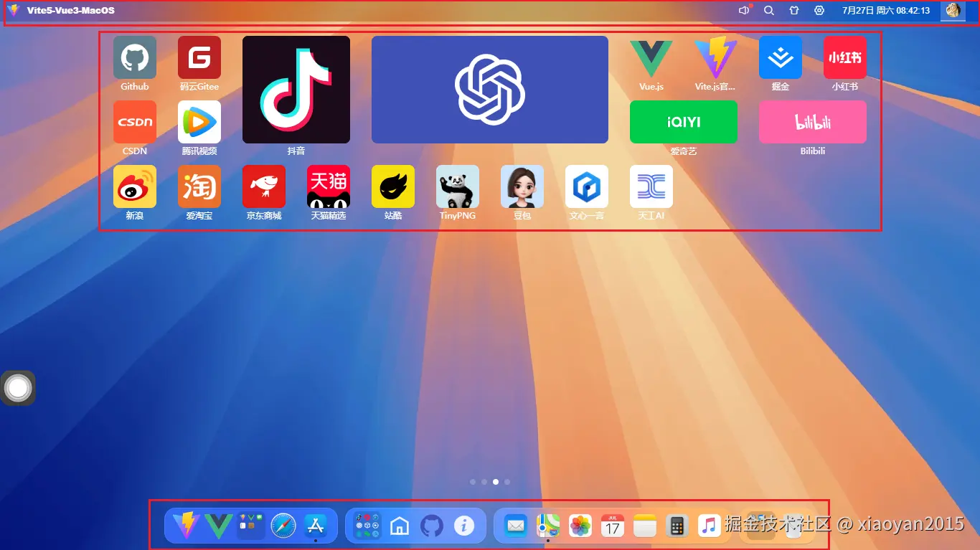Viewport: 980px width, 550px height.
Task: Open the 小红书 app icon
Action: 845,57
